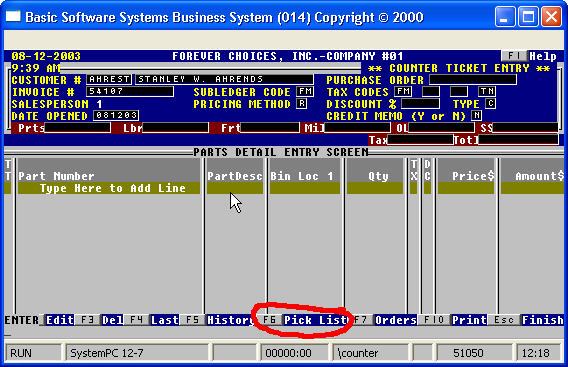The height and width of the screenshot is (367, 568).
Task: Click the SS total field
Action: 525,128
